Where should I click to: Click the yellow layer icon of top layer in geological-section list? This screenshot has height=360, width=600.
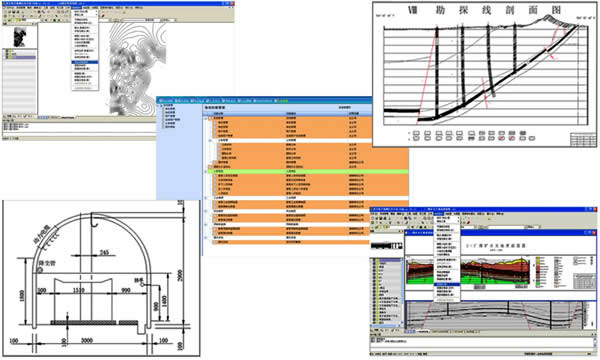tap(378, 261)
